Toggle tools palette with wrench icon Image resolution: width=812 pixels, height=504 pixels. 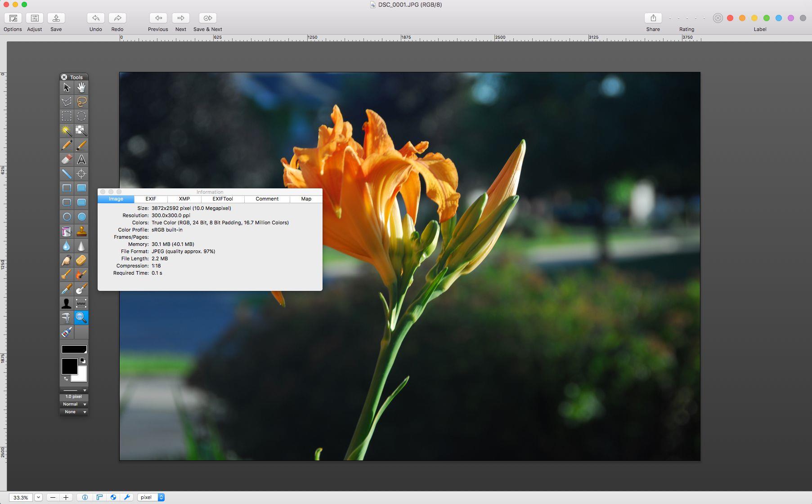click(x=127, y=497)
